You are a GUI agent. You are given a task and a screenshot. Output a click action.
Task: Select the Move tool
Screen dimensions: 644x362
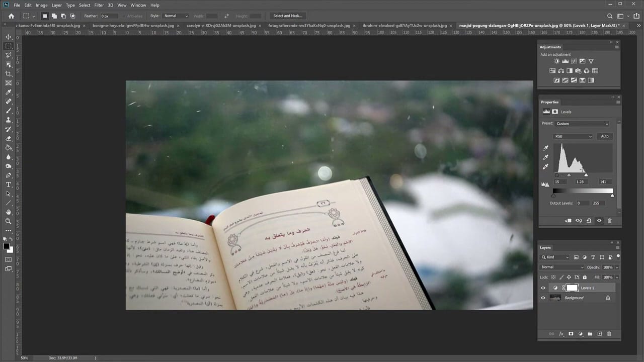coord(8,36)
